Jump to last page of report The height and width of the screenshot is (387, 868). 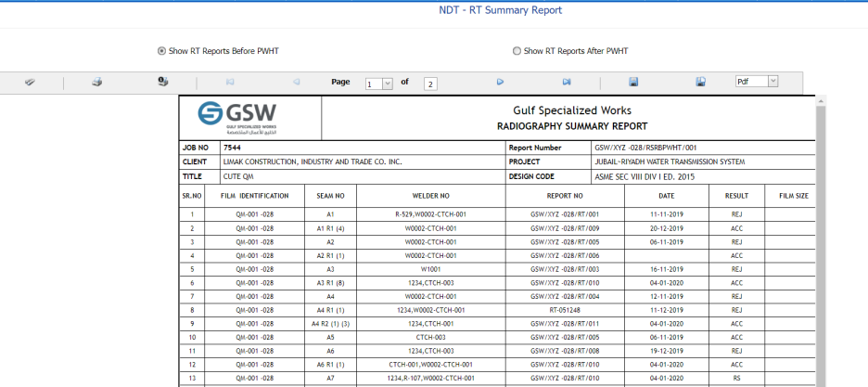pos(567,83)
